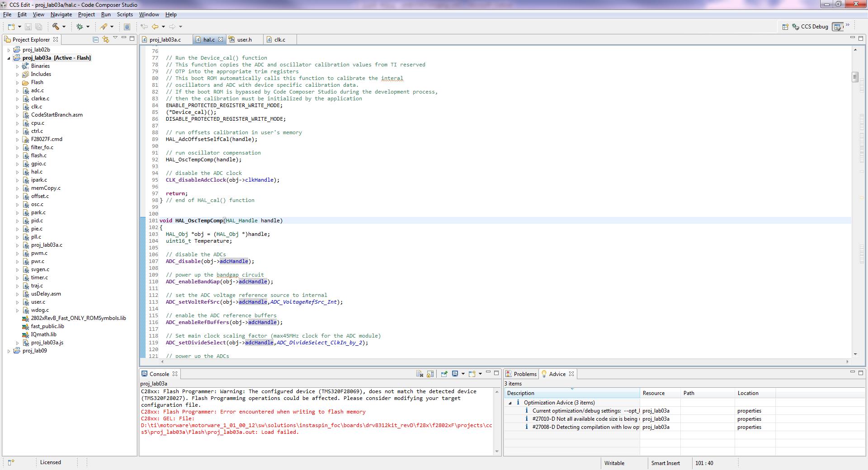Open the Project menu

click(86, 14)
